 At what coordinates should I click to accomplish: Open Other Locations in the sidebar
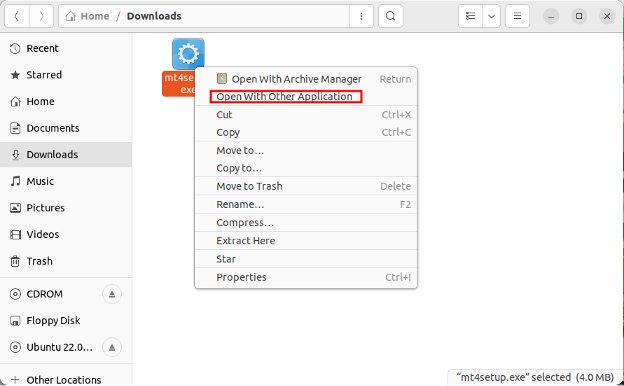pos(66,380)
